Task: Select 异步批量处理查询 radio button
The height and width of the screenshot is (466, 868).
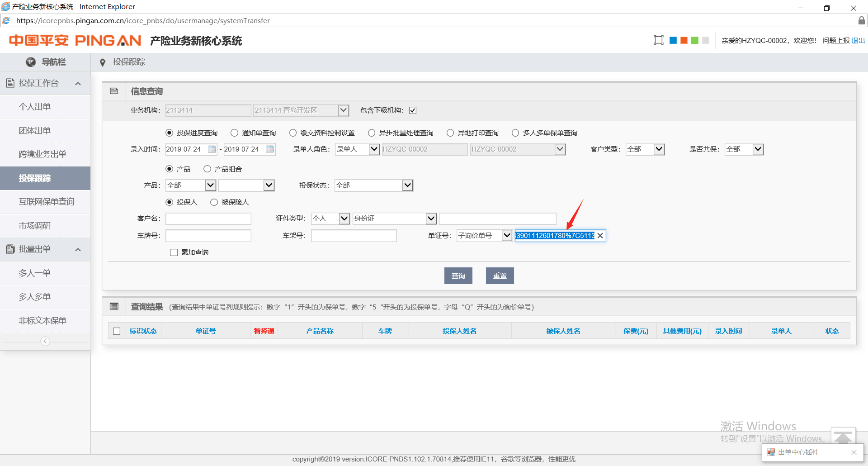Action: (372, 133)
